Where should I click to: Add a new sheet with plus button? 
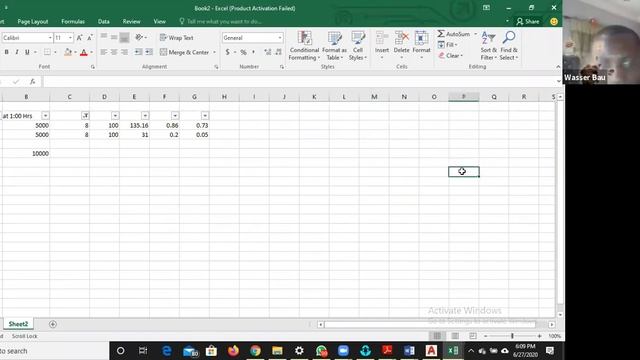click(x=53, y=324)
